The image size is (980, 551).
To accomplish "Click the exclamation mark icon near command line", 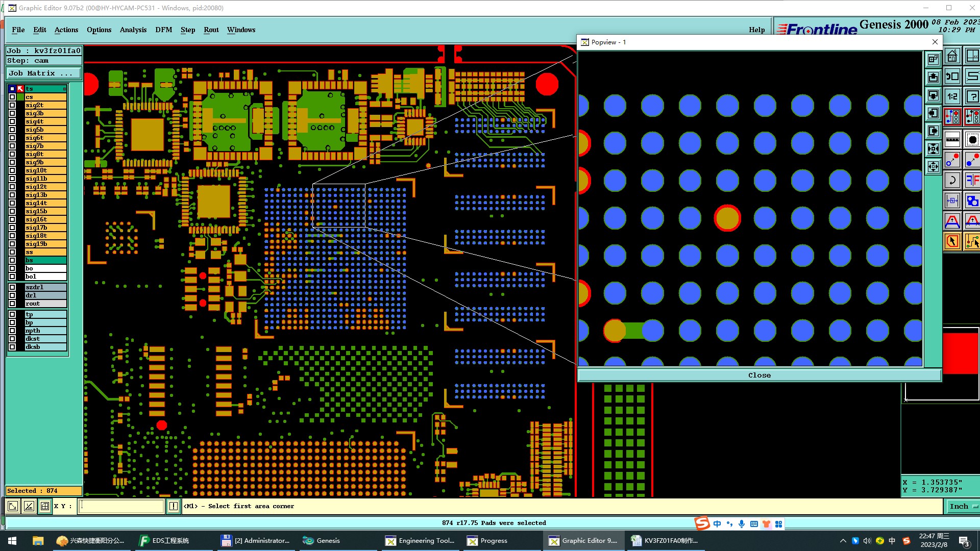I will tap(174, 506).
